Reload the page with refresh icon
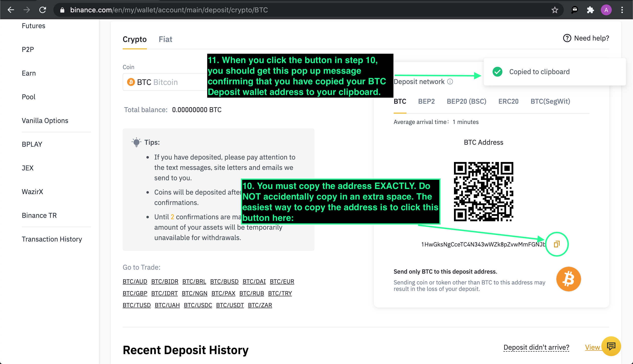 (43, 10)
